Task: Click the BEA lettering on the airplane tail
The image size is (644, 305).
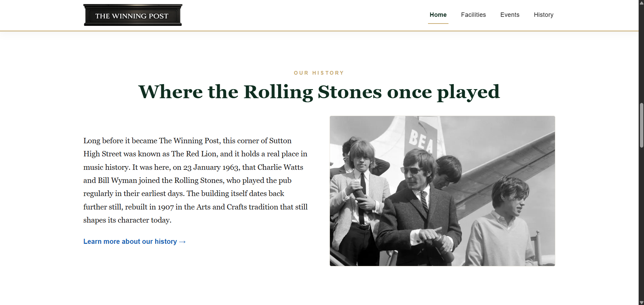Action: pyautogui.click(x=421, y=141)
